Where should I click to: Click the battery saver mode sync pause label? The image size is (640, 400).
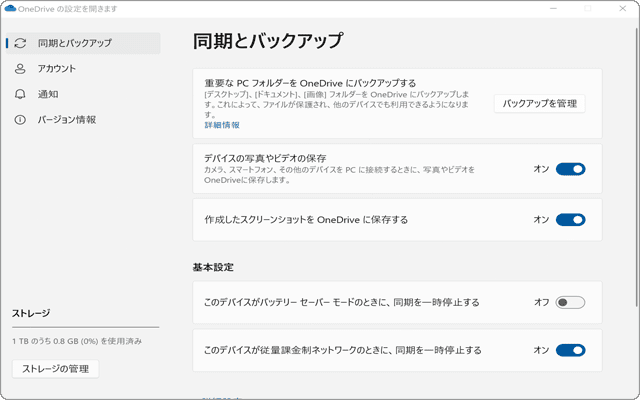click(x=342, y=302)
